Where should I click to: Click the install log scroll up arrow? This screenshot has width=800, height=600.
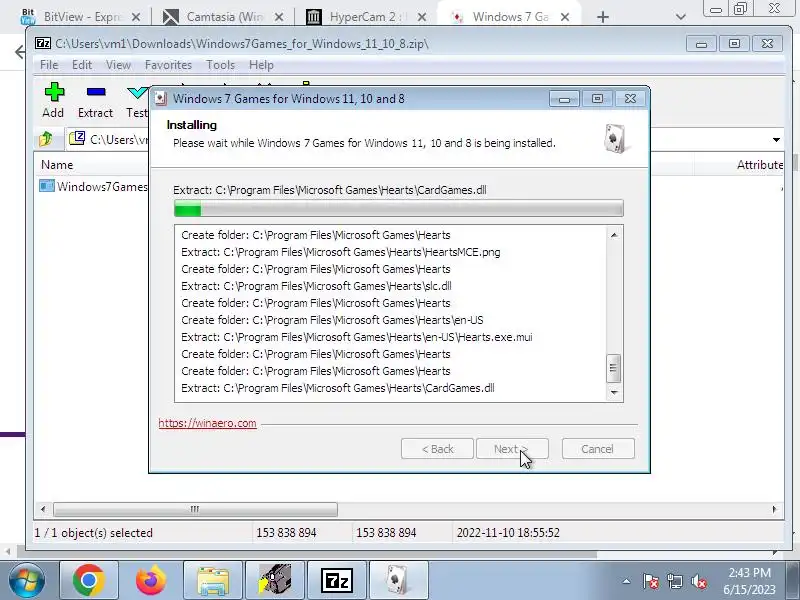coord(614,235)
